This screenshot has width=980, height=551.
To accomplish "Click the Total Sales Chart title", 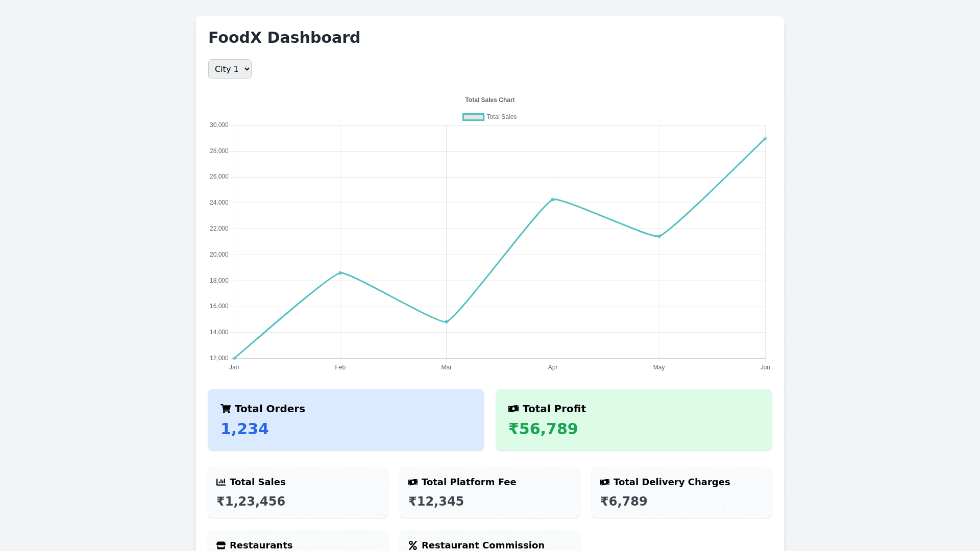I will [x=489, y=100].
